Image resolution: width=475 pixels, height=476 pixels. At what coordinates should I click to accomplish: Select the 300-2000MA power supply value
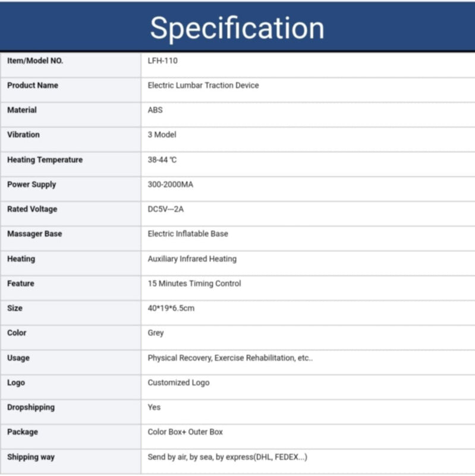point(170,184)
